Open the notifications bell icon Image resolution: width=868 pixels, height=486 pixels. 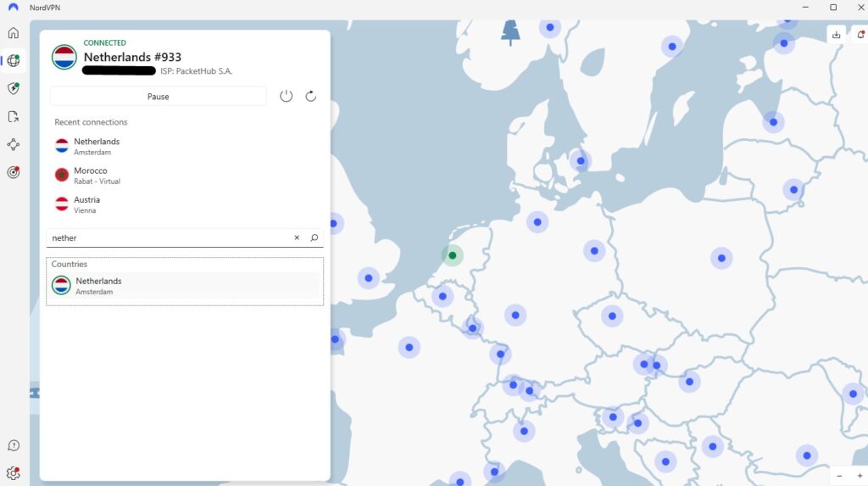pos(860,35)
